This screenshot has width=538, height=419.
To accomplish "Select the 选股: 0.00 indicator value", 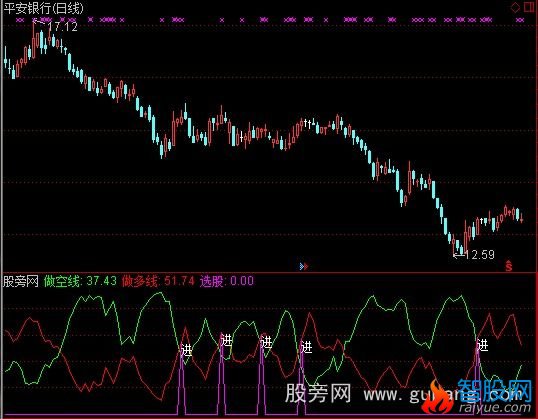I will tap(227, 281).
